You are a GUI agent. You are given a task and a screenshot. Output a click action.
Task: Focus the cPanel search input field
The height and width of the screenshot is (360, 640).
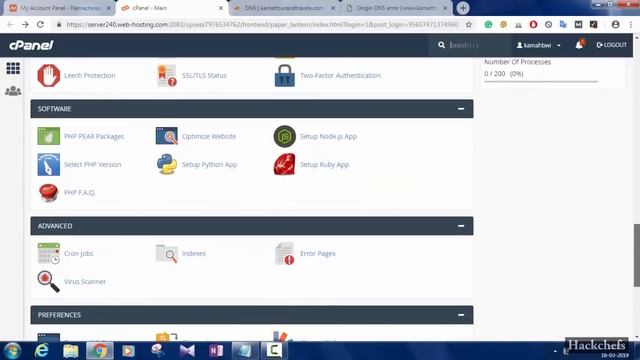click(x=478, y=45)
